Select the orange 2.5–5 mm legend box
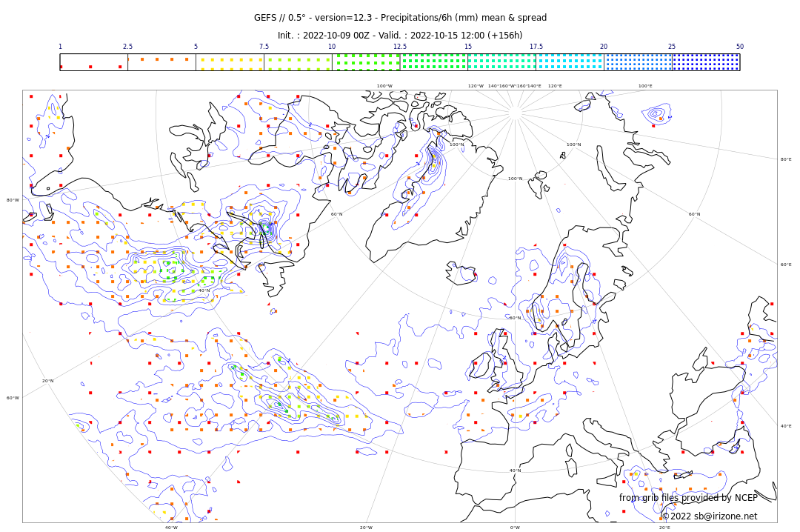Image resolution: width=800 pixels, height=532 pixels. coord(161,62)
